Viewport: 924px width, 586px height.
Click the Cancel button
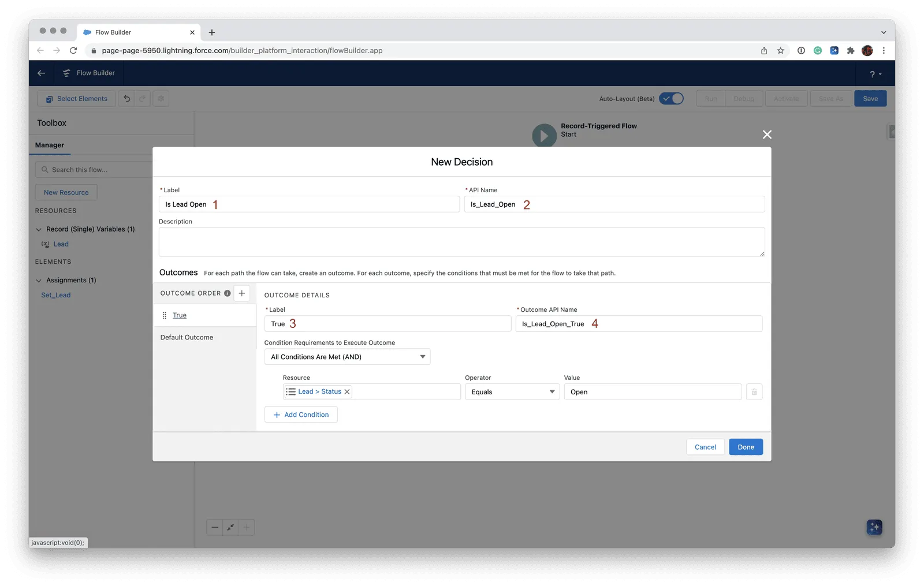(705, 447)
